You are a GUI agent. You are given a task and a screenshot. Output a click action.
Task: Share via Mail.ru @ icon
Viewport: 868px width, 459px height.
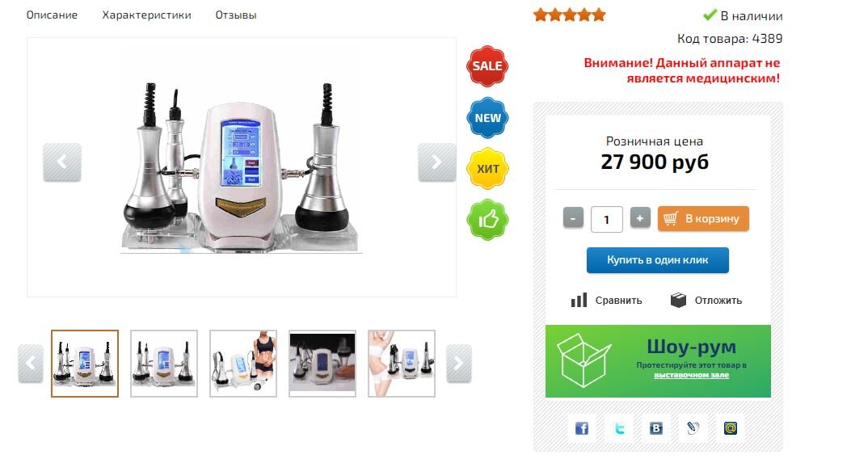[731, 428]
